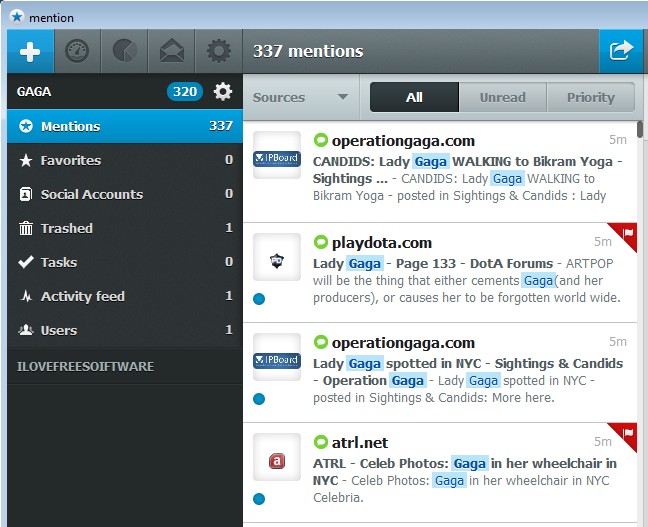The image size is (648, 527).
Task: Click the 320 unread badge
Action: click(185, 91)
